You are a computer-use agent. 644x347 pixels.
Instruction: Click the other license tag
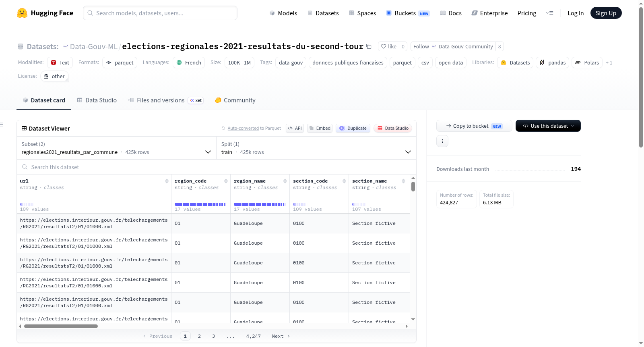[54, 76]
